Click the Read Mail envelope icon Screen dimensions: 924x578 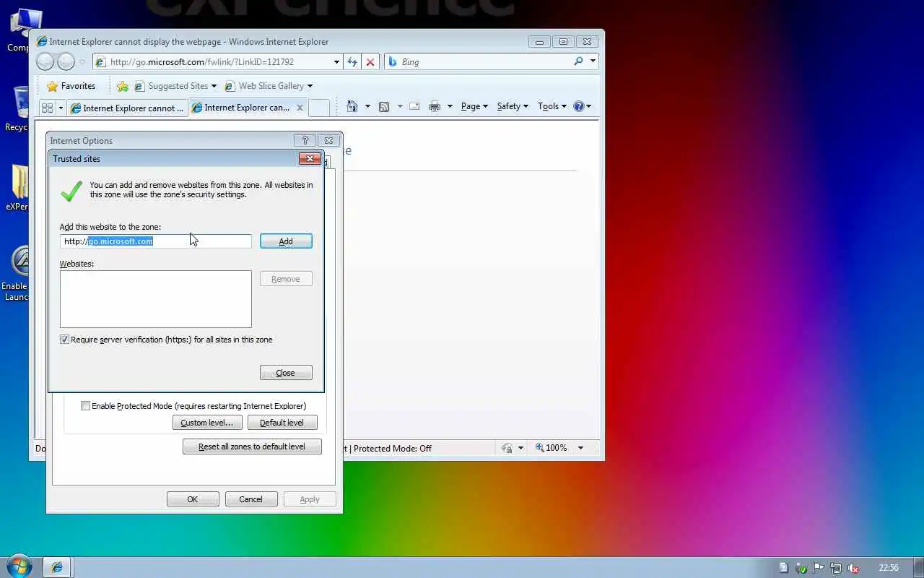[414, 106]
